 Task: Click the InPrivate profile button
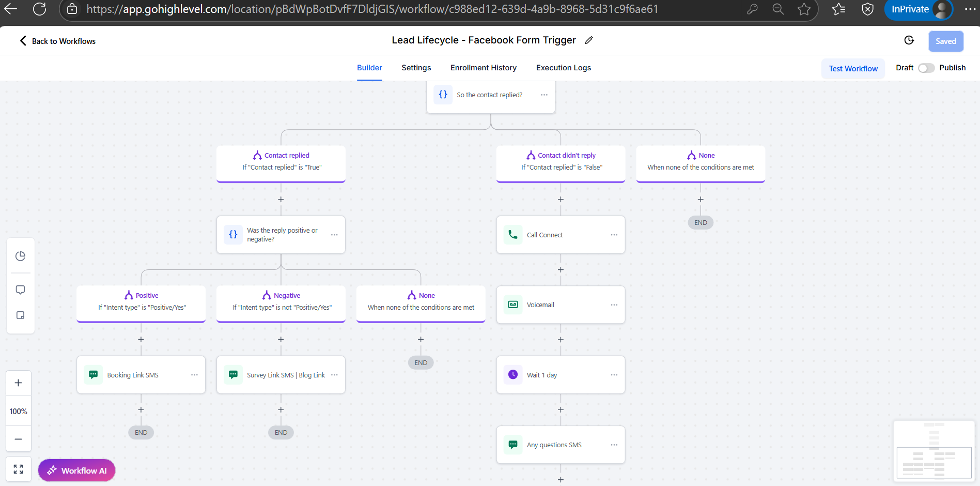919,9
